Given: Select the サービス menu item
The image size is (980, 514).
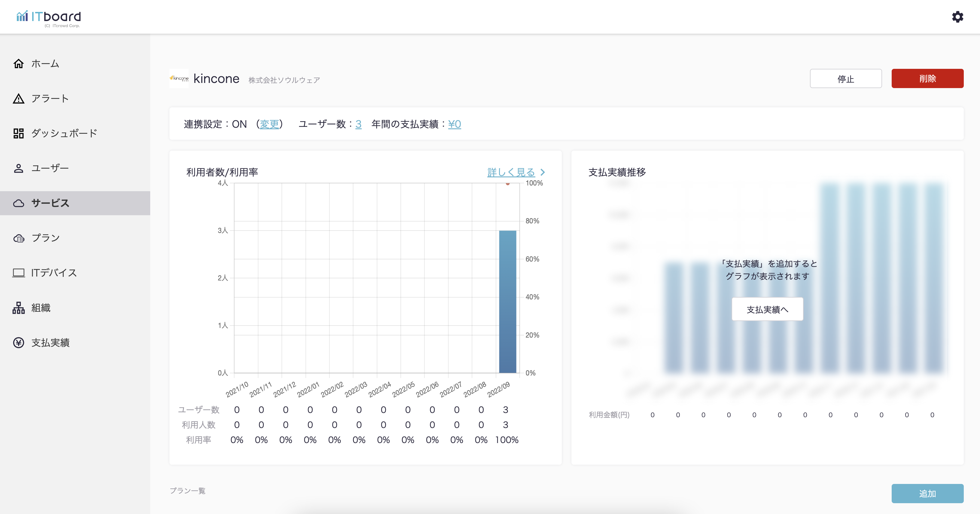Looking at the screenshot, I should click(50, 203).
